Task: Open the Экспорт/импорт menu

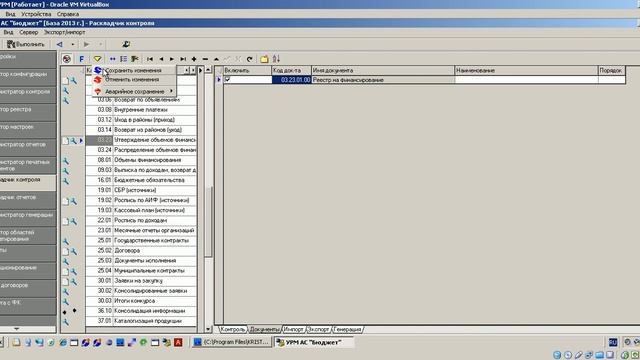Action: tap(64, 32)
